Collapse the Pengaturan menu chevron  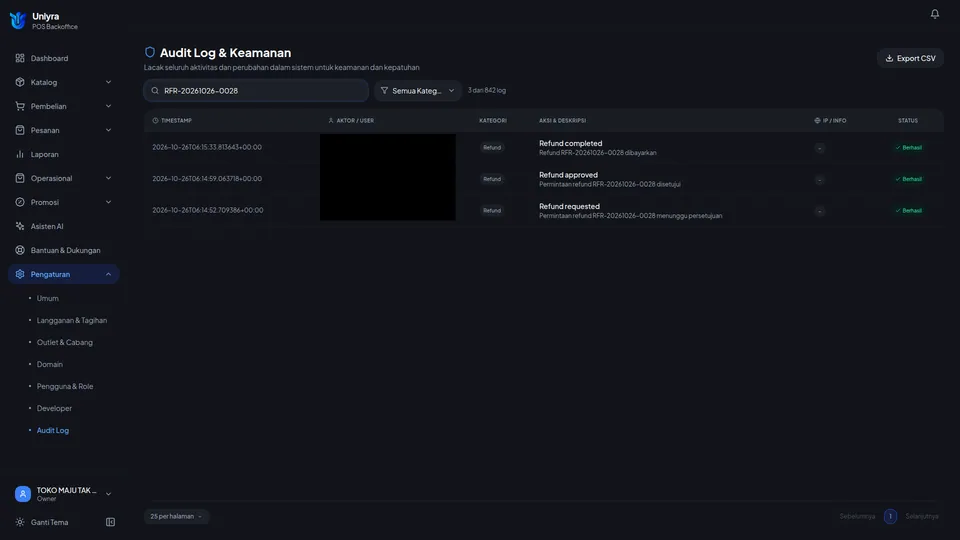(x=108, y=274)
